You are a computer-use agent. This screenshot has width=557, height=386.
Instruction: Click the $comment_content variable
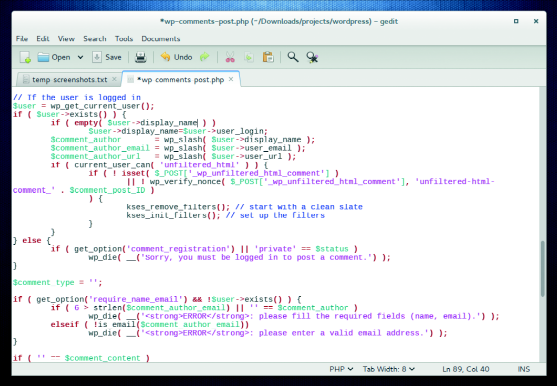pyautogui.click(x=103, y=358)
